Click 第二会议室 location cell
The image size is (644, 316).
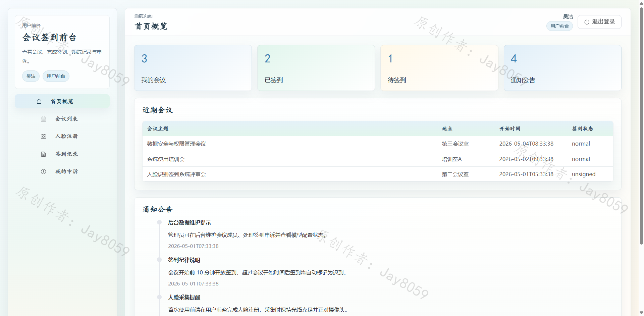pos(455,174)
